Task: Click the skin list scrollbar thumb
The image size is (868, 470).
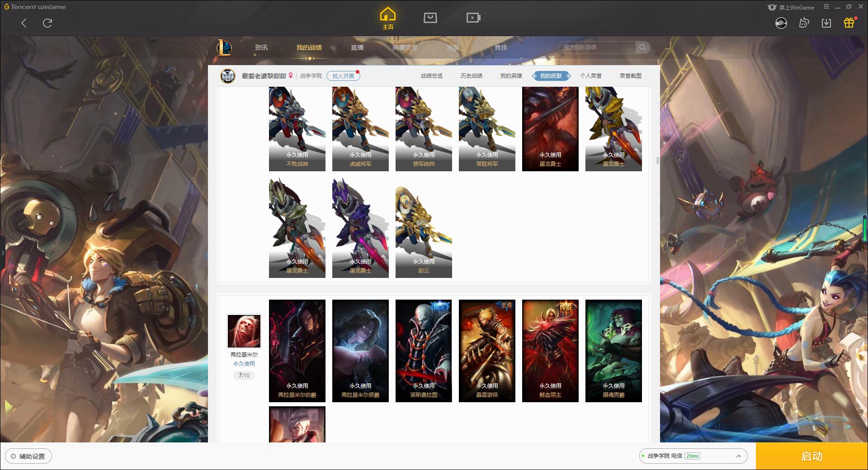Action: coord(658,160)
